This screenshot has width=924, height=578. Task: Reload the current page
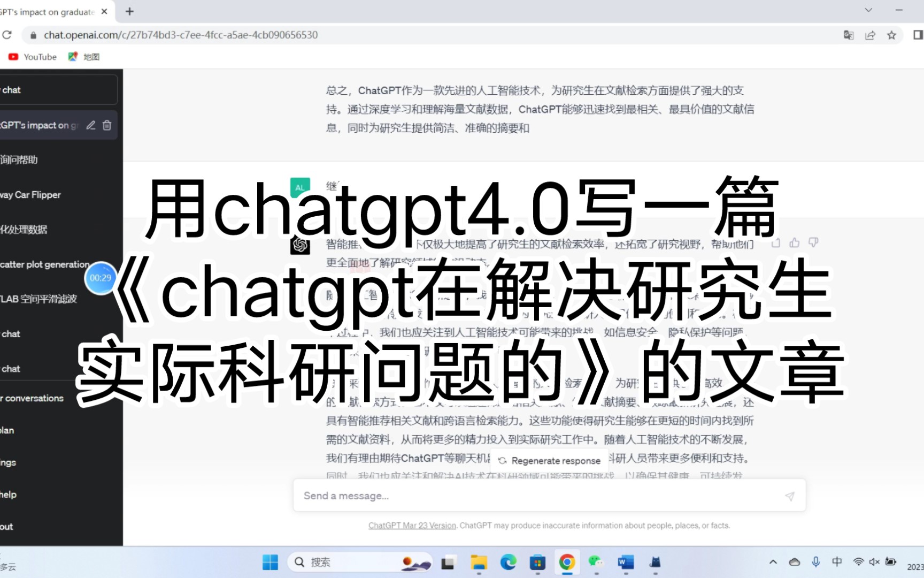[x=7, y=35]
